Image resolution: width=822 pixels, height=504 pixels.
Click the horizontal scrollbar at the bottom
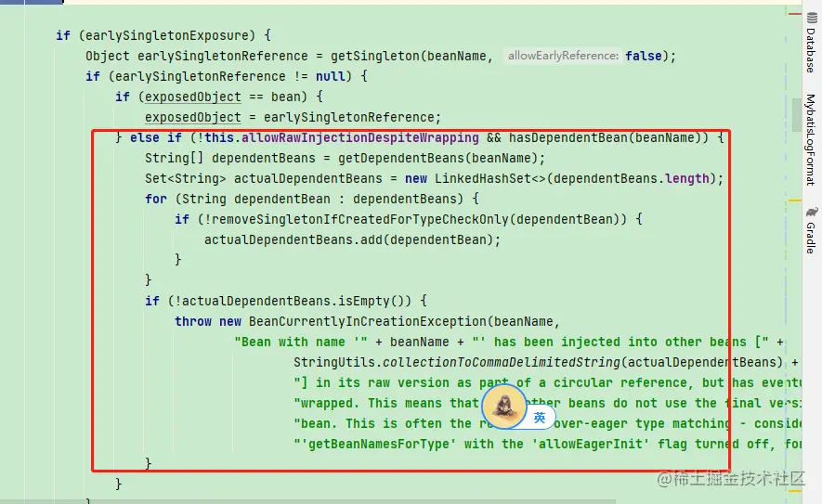coord(307,501)
